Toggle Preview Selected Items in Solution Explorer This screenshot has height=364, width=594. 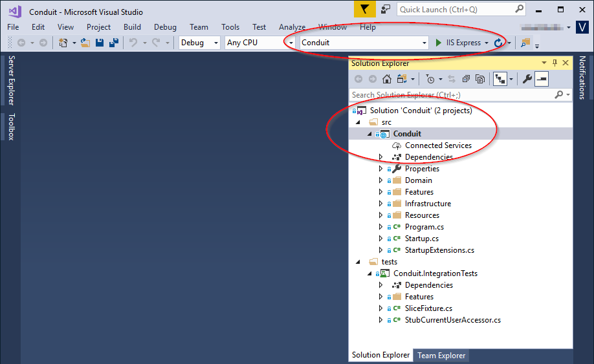pos(542,79)
